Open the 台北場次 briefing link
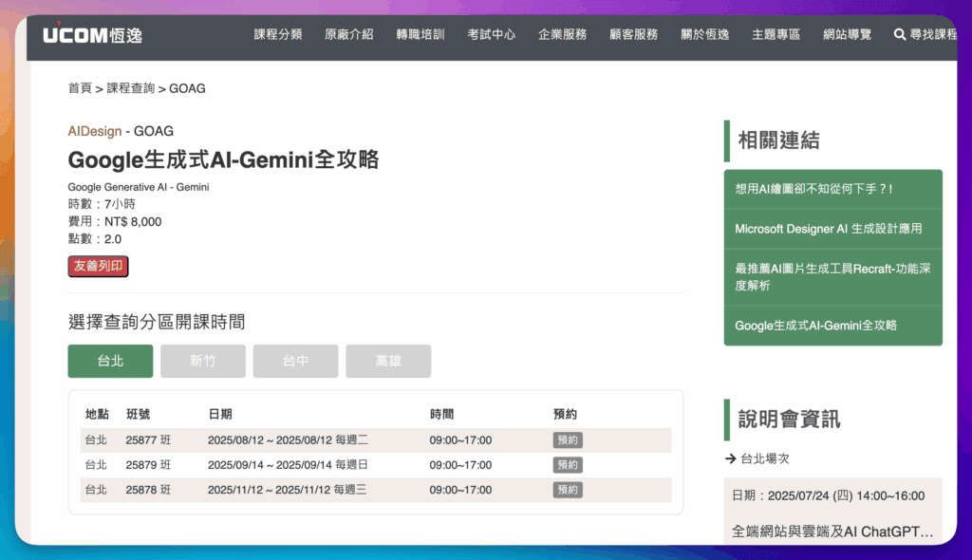Screen dimensions: 972x560 click(x=765, y=458)
